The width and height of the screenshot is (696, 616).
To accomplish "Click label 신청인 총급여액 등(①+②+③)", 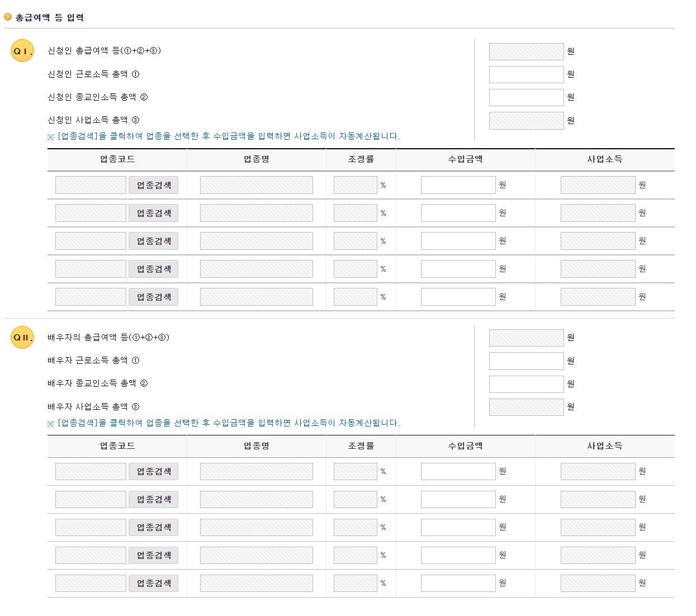I will pos(104,51).
